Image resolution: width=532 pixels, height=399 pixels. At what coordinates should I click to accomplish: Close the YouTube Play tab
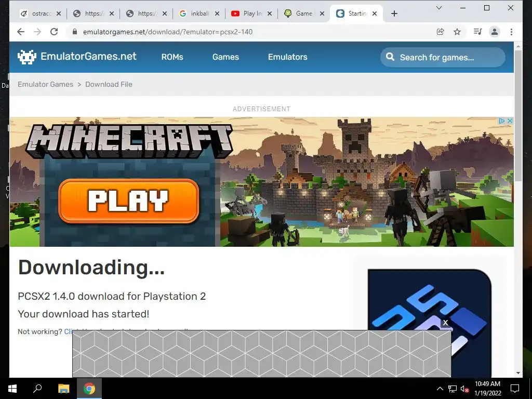[x=270, y=14]
